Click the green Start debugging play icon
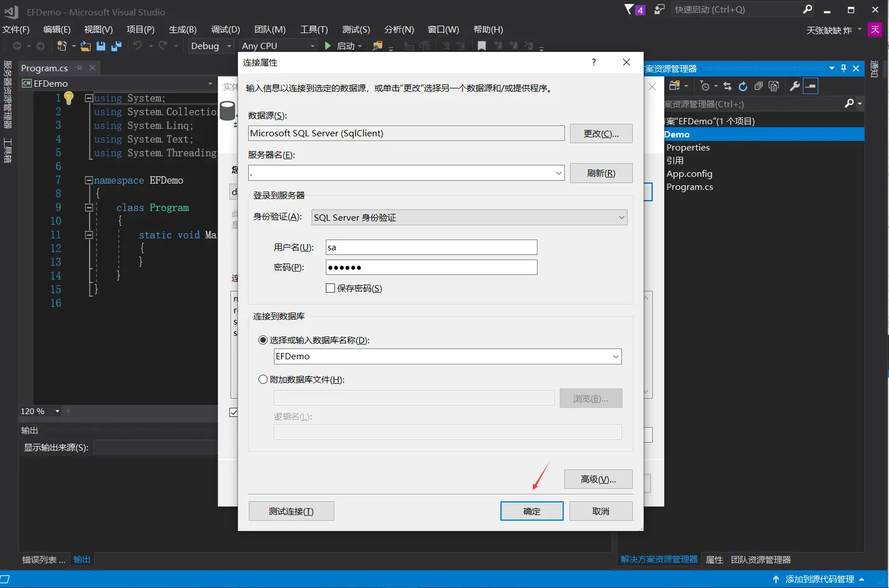Screen dimensions: 889x588 point(328,46)
